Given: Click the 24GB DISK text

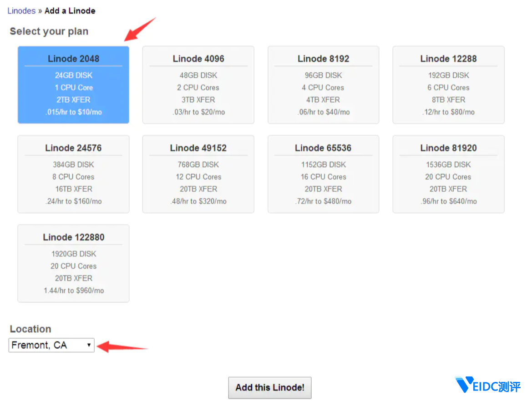Looking at the screenshot, I should tap(74, 75).
